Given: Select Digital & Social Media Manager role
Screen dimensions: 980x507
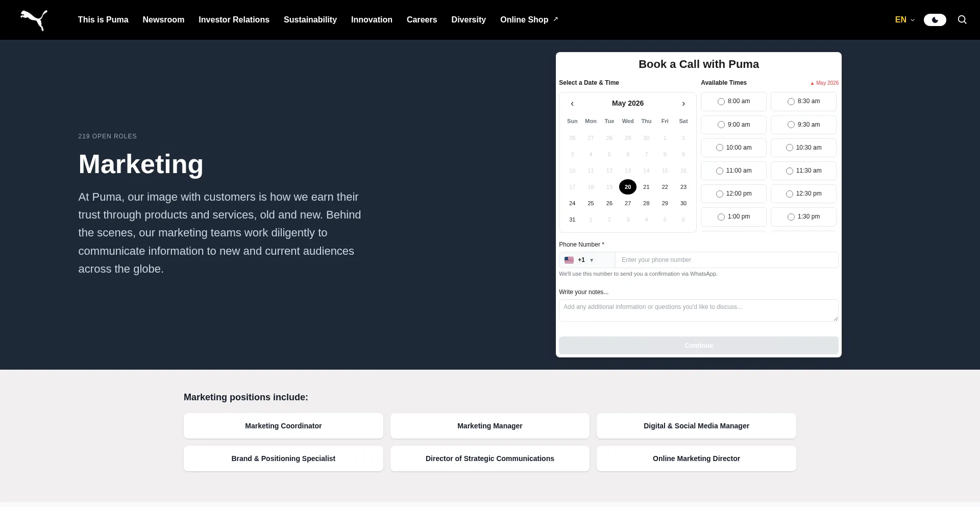Looking at the screenshot, I should 696,426.
